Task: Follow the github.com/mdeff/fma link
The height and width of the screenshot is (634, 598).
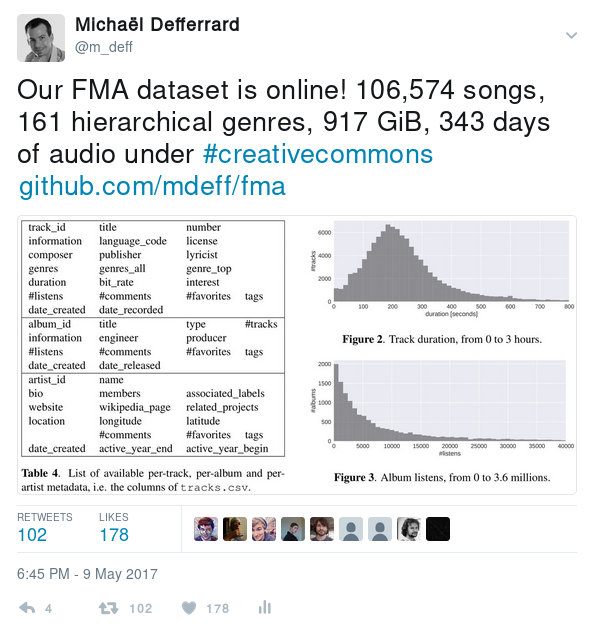Action: 152,186
